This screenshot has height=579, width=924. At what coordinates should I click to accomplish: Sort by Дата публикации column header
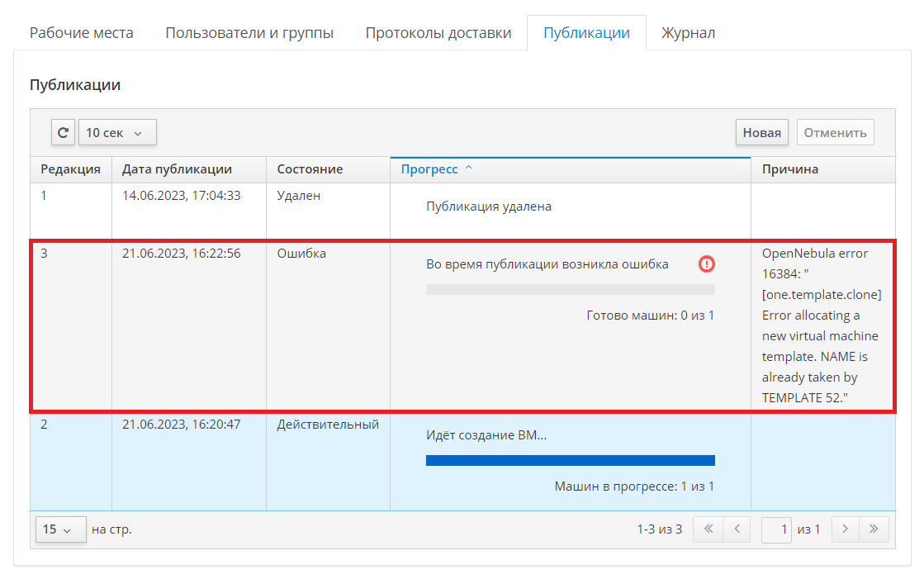click(177, 169)
